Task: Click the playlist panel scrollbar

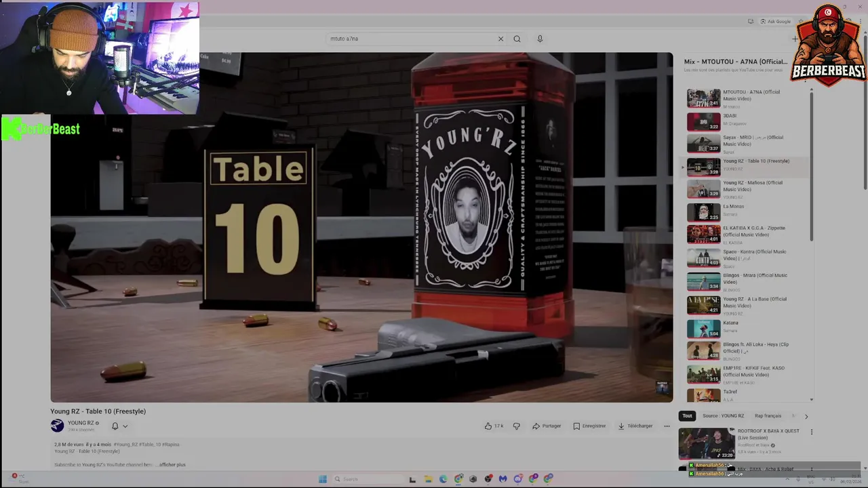Action: coord(811,166)
